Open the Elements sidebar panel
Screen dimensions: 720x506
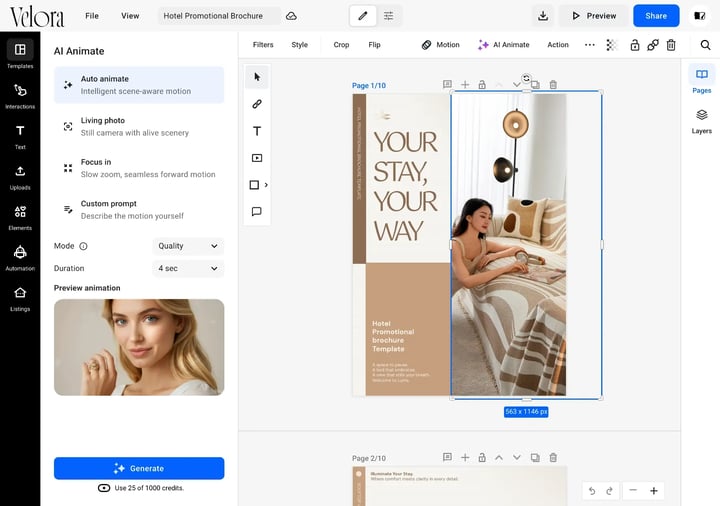coord(20,217)
